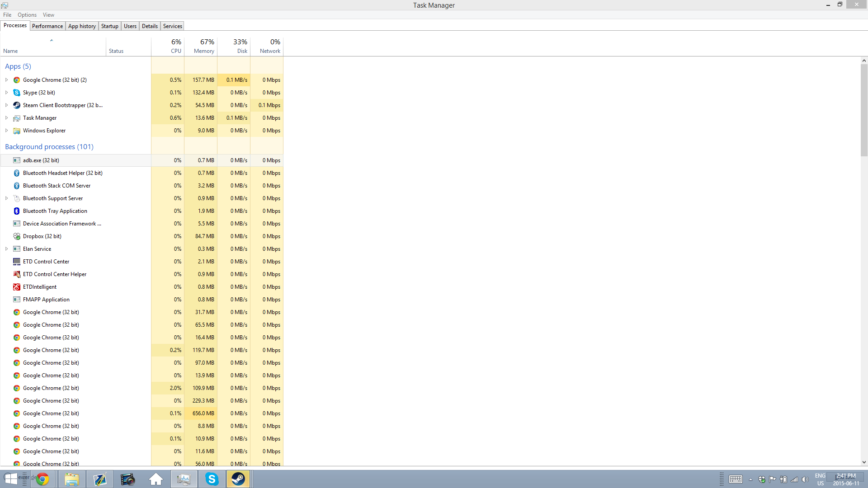
Task: Open Skype from the taskbar
Action: coord(212,479)
